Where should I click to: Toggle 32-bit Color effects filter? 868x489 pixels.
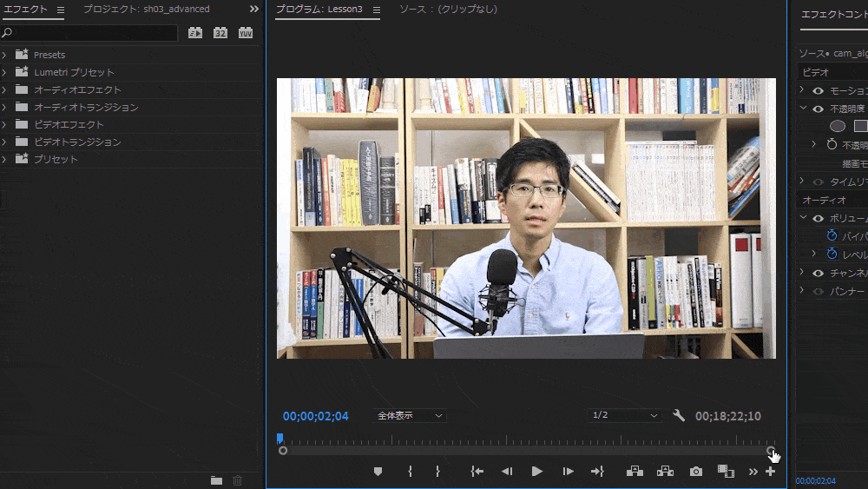tap(220, 33)
